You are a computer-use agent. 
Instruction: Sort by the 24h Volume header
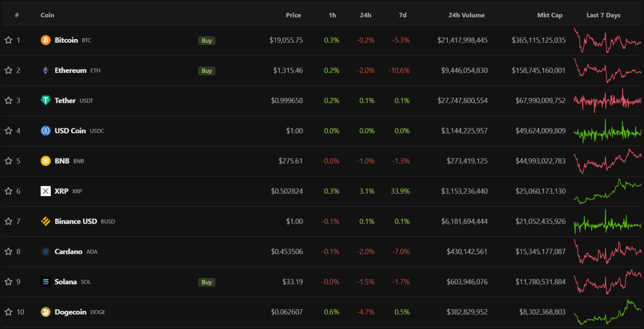pos(466,15)
